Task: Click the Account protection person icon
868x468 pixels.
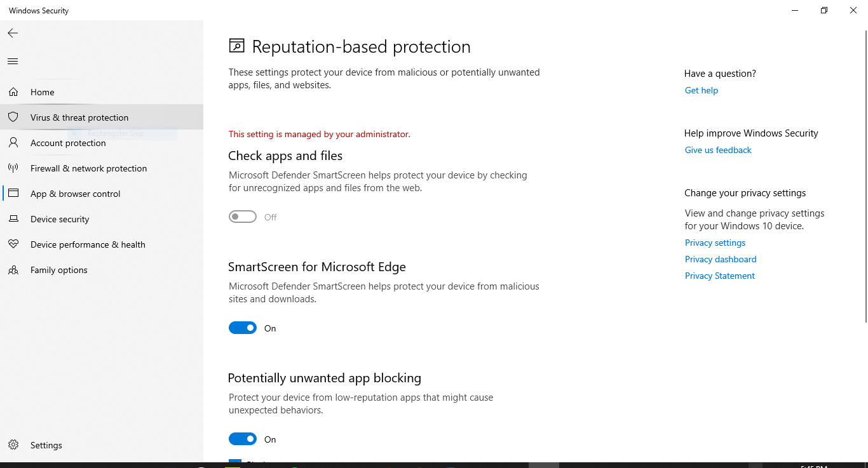Action: [x=13, y=143]
